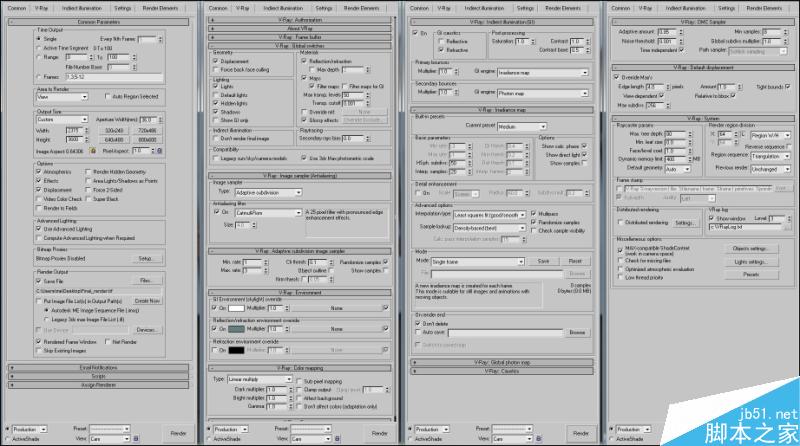This screenshot has height=446, width=800.
Task: Open the Region sequence dropdown
Action: click(770, 156)
